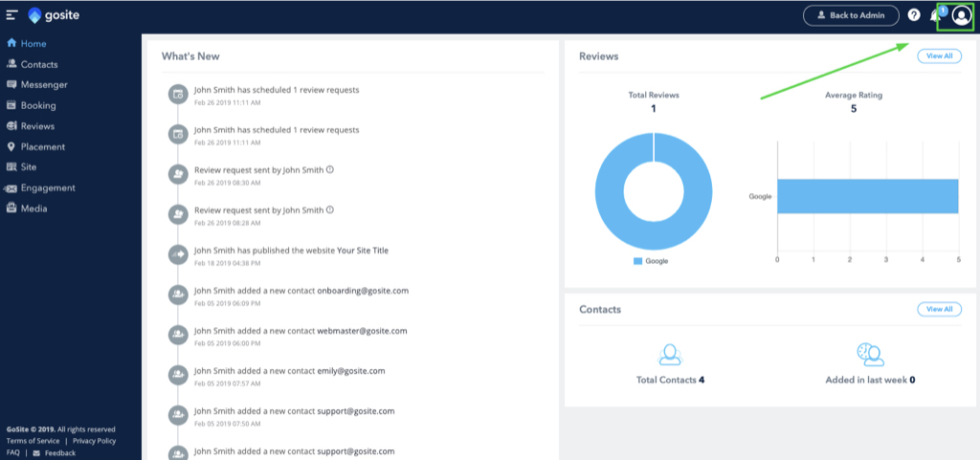Viewport: 980px width, 460px height.
Task: Click emily@gosite.com contact email
Action: click(350, 371)
